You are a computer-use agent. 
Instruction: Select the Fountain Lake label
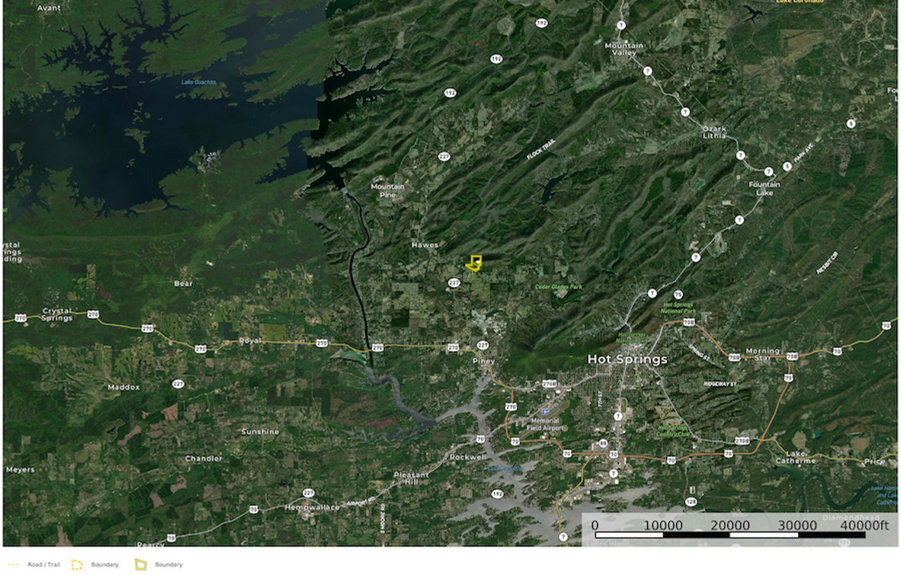coord(765,188)
